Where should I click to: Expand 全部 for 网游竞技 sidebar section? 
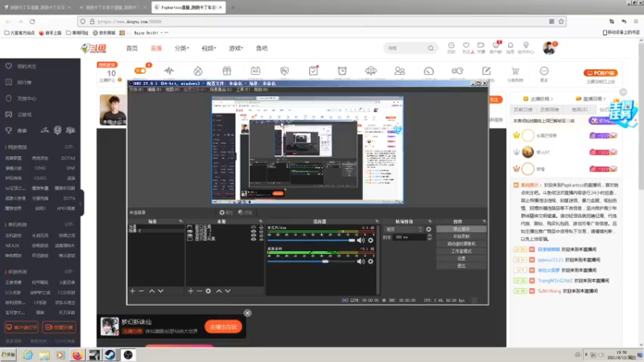(69, 147)
